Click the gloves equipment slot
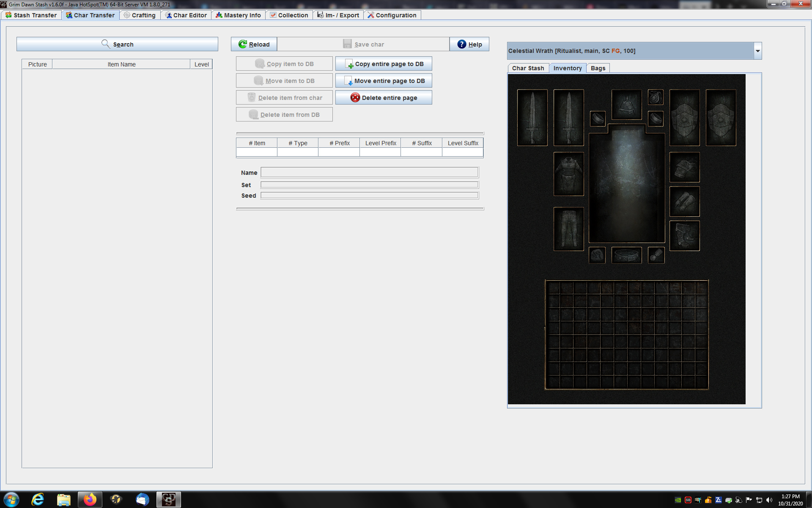 point(684,202)
